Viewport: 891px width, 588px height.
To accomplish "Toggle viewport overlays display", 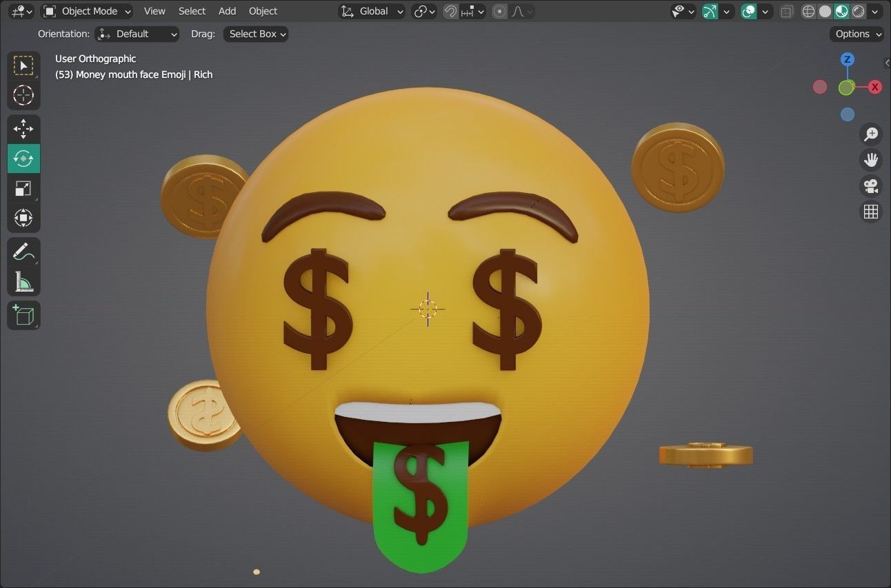I will pos(748,11).
